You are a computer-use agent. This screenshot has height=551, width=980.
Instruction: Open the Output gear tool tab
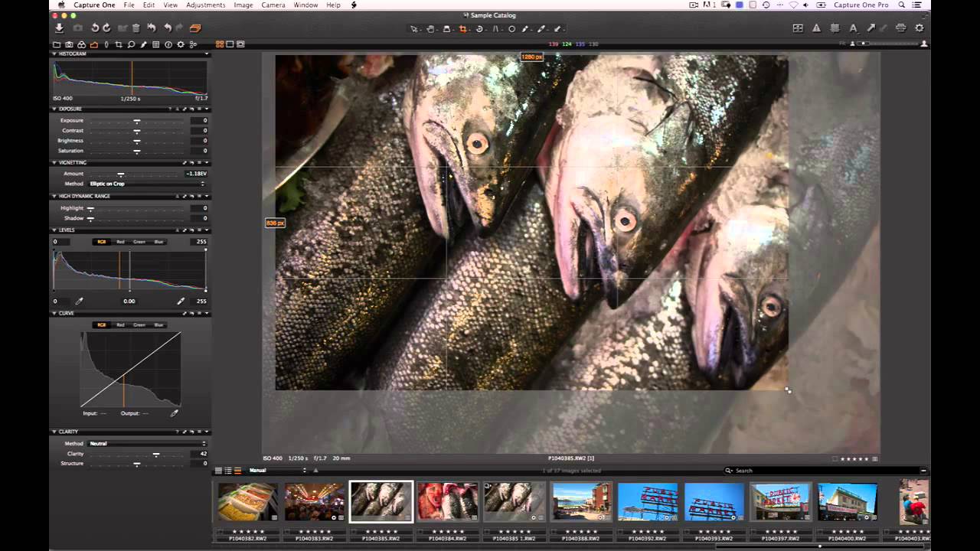pyautogui.click(x=181, y=44)
